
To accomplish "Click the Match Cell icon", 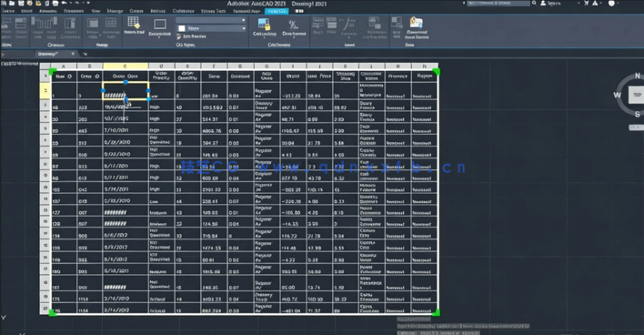I will tap(134, 23).
